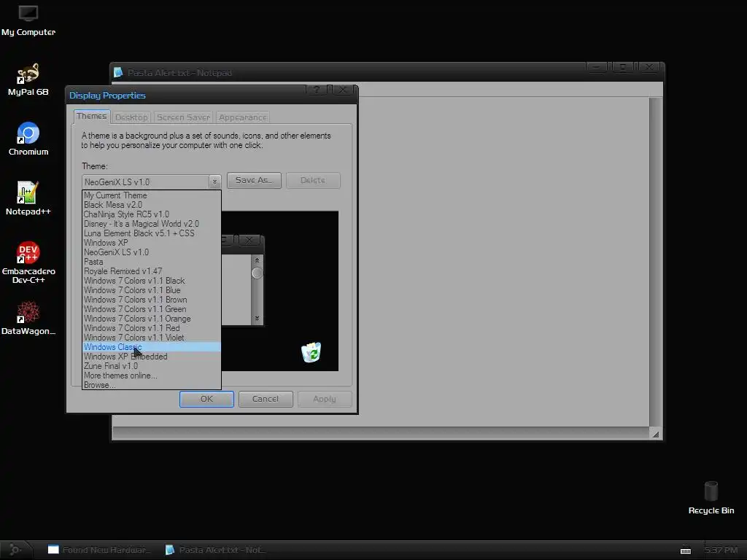Image resolution: width=747 pixels, height=560 pixels.
Task: Launch Notepad++ desktop shortcut
Action: [28, 198]
